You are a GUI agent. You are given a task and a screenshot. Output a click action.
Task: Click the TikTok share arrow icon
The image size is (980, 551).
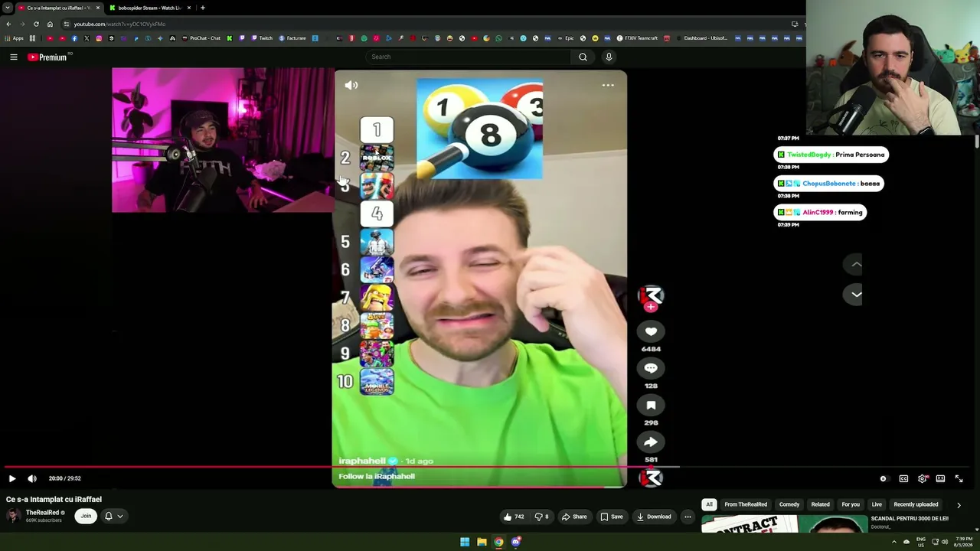click(x=651, y=442)
